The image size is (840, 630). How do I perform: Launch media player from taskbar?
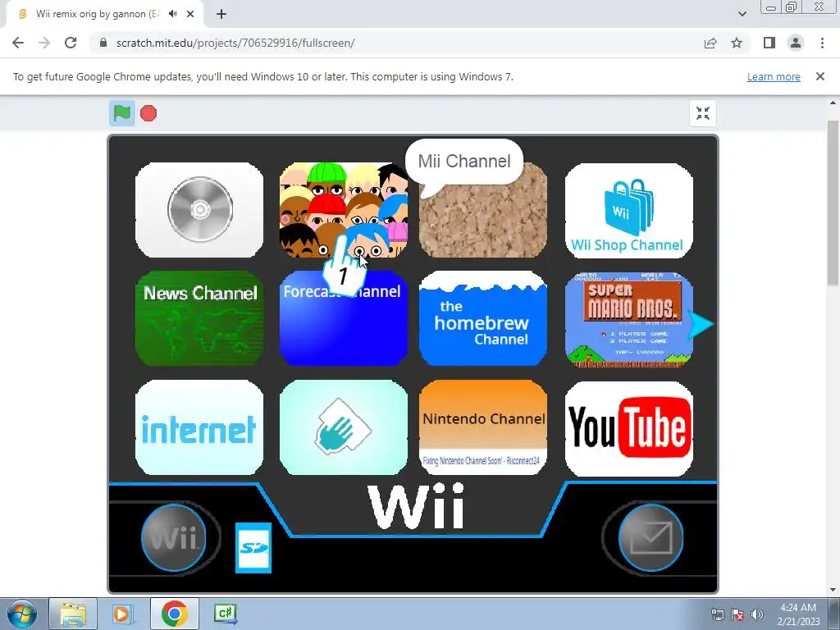coord(122,614)
